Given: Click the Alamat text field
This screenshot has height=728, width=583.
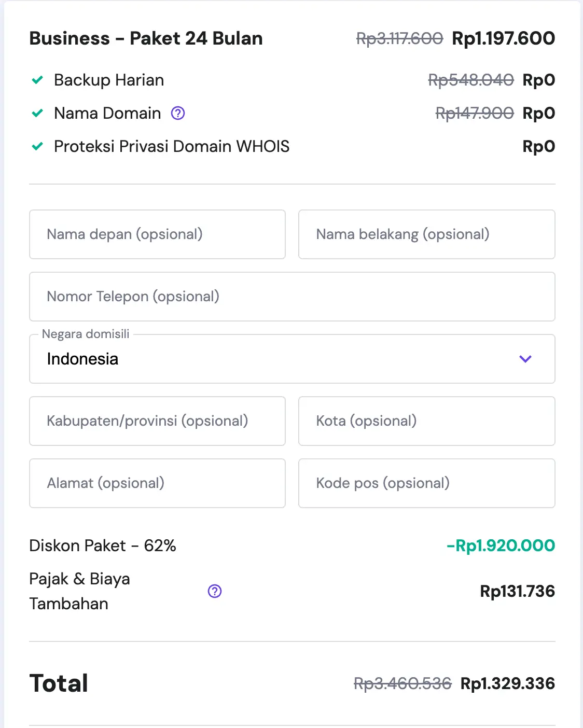Looking at the screenshot, I should tap(157, 483).
